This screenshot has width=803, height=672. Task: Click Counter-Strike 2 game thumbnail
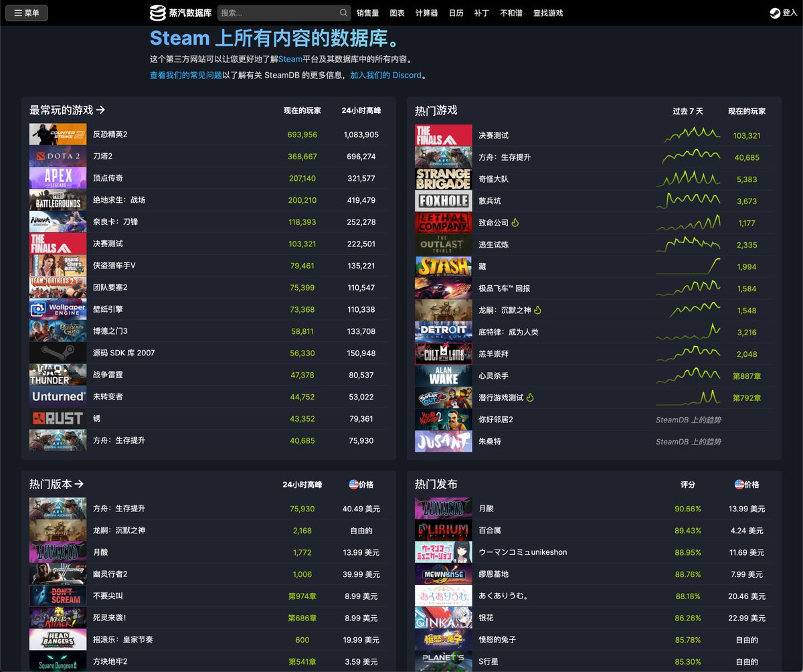58,135
